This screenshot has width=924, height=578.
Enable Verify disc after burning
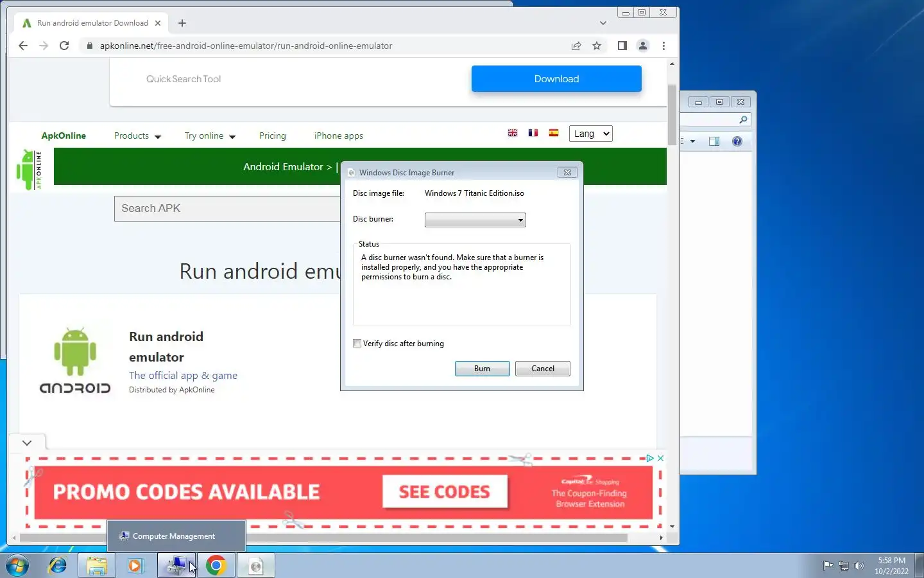(x=357, y=344)
